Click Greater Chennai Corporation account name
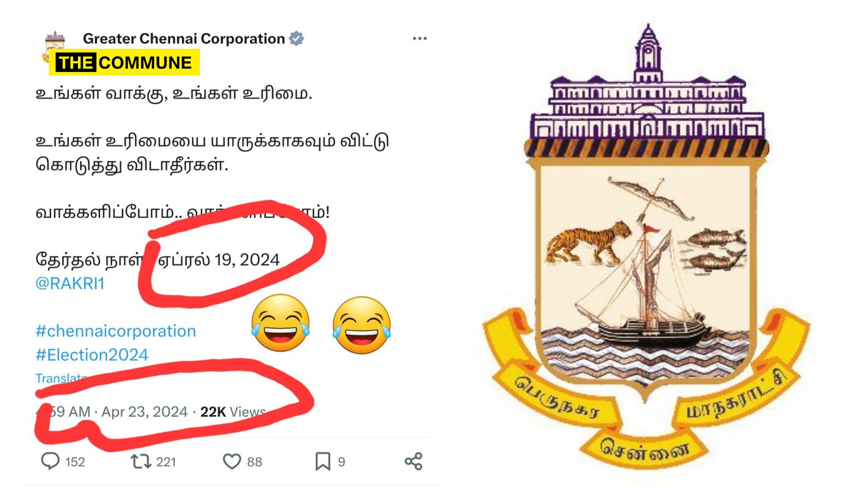This screenshot has width=868, height=488. [184, 39]
